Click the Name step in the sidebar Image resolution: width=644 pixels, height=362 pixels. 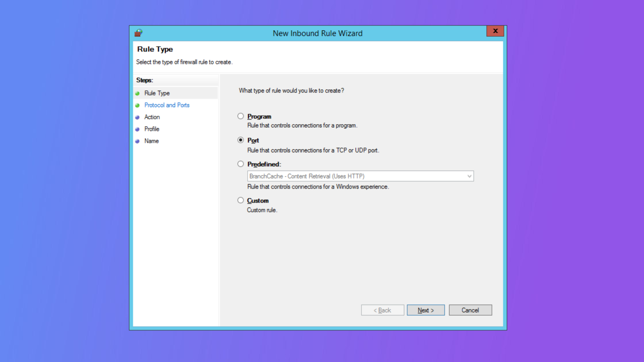coord(151,141)
